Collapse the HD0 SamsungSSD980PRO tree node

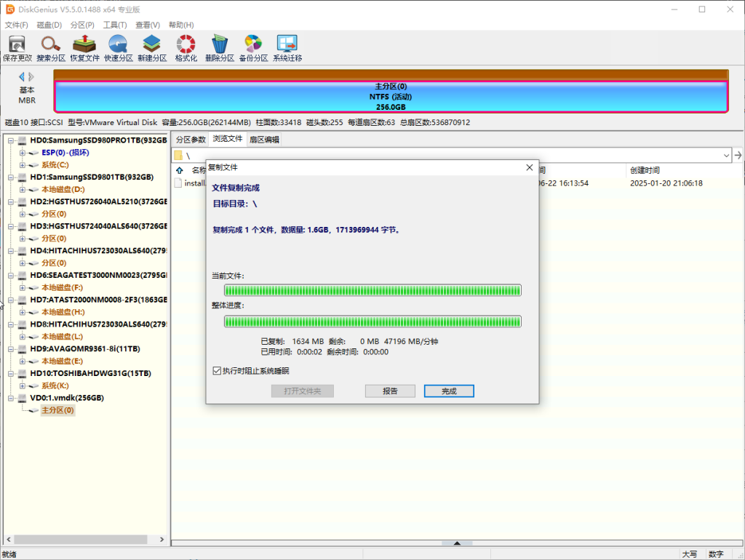click(11, 140)
